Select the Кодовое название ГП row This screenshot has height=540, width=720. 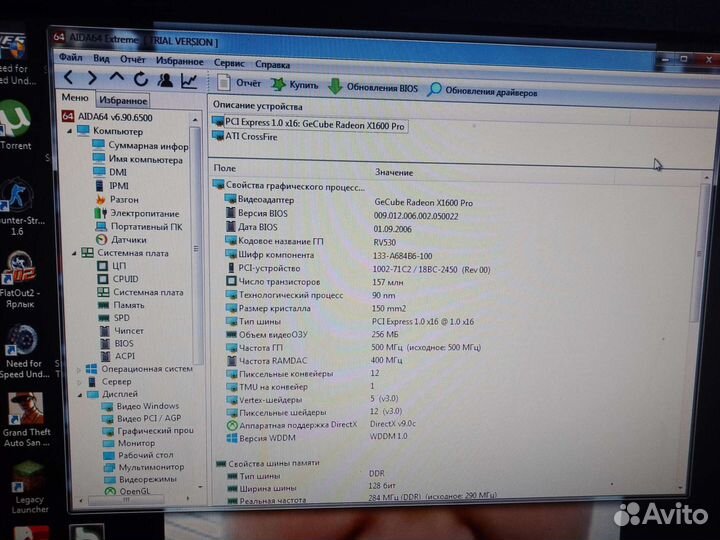(310, 242)
